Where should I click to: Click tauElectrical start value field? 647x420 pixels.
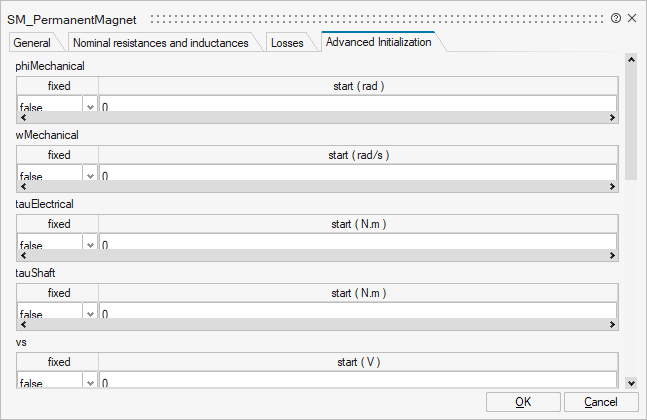pyautogui.click(x=357, y=244)
